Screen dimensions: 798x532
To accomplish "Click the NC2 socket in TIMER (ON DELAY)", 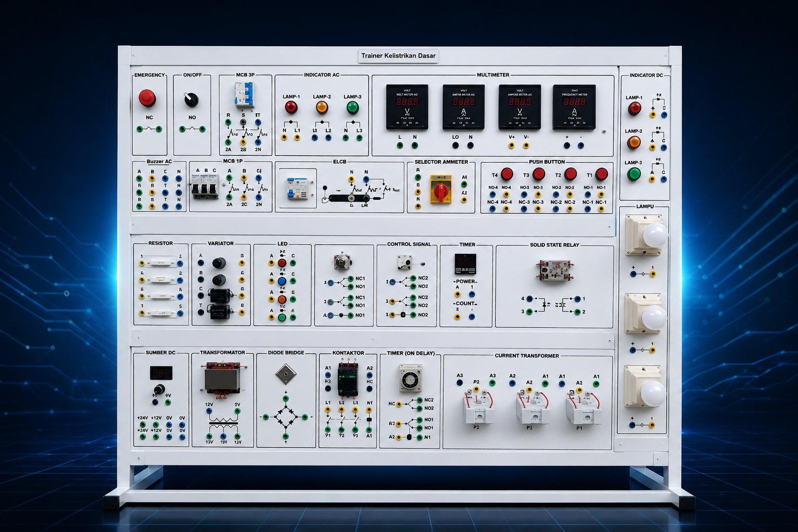I will [420, 401].
